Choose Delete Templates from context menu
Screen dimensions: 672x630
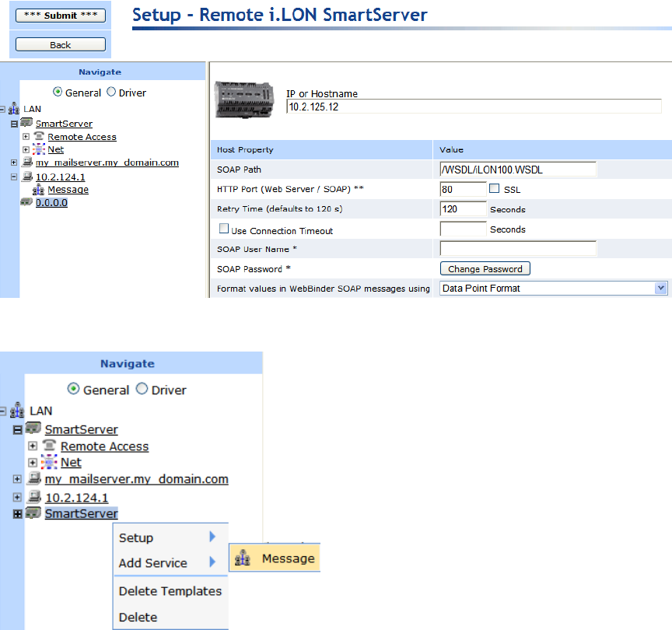click(170, 591)
